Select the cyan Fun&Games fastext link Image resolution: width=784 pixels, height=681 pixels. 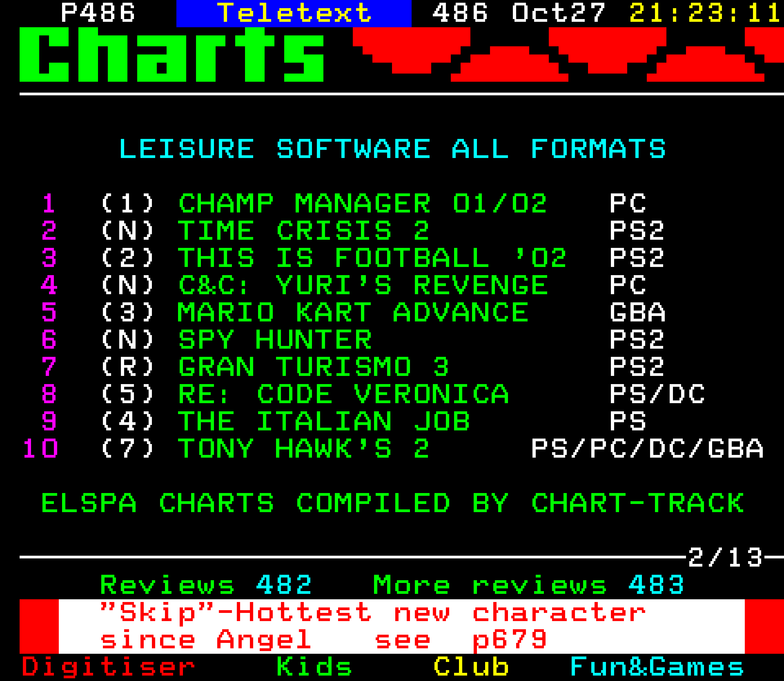657,667
